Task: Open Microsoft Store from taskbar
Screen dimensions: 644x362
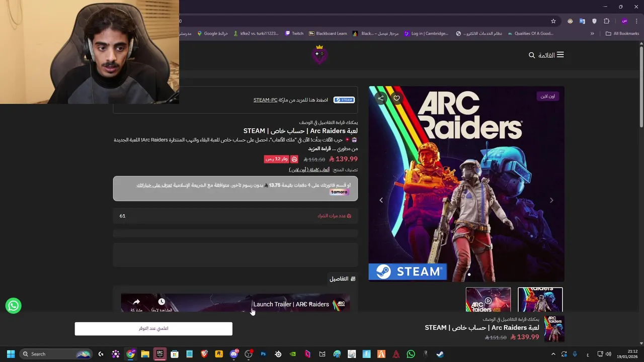Action: (175, 354)
